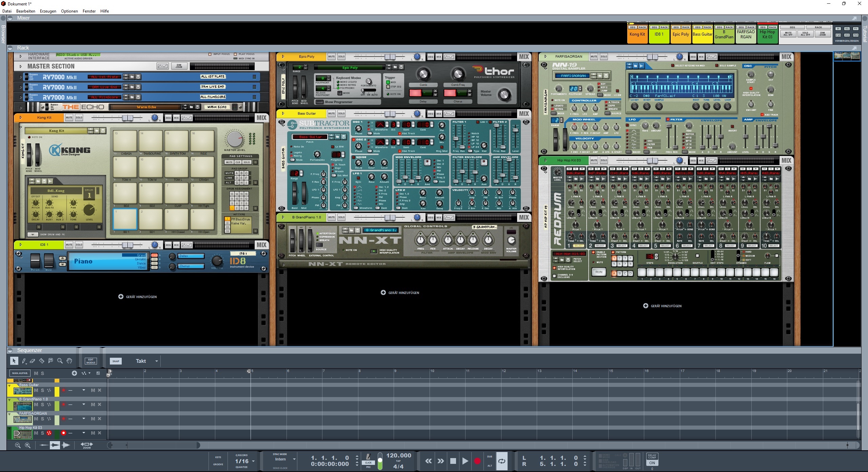Screen dimensions: 868x472
Task: Adjust the click volume slider in transport
Action: [380, 461]
